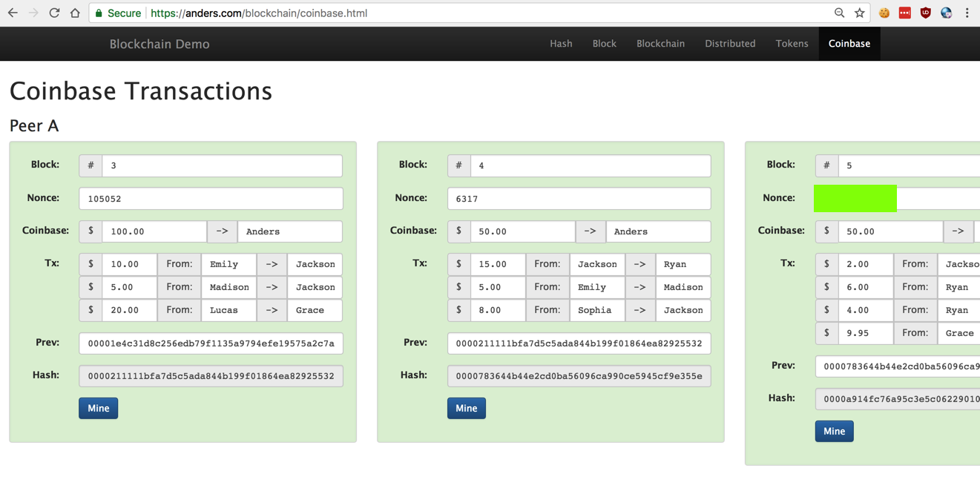Mine block 4
980x477 pixels.
pos(467,408)
